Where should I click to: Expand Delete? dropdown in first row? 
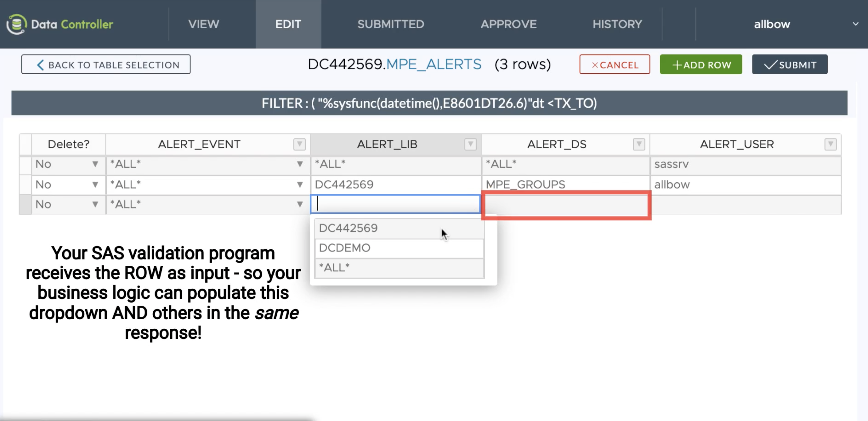click(95, 164)
